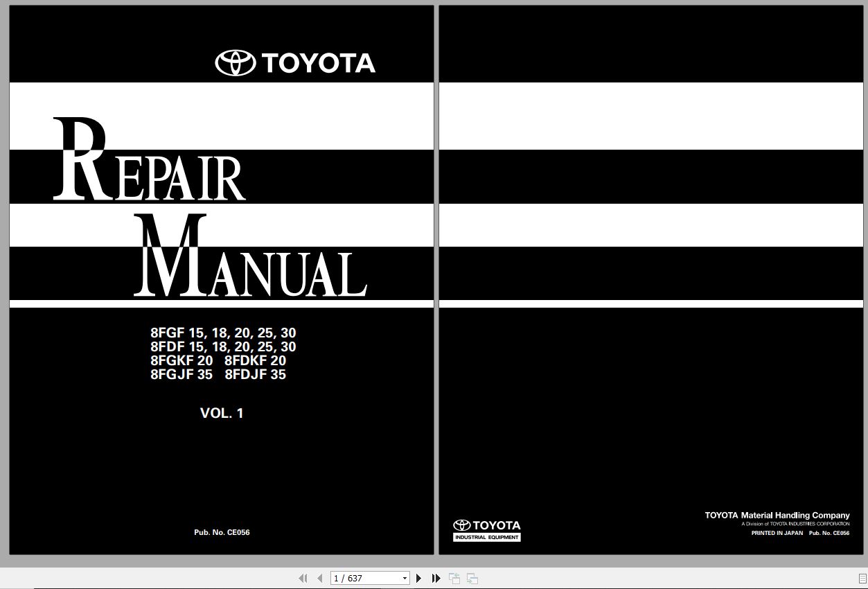Click the "TOYOTA Material Handling Company" text
868x589 pixels.
(x=777, y=516)
